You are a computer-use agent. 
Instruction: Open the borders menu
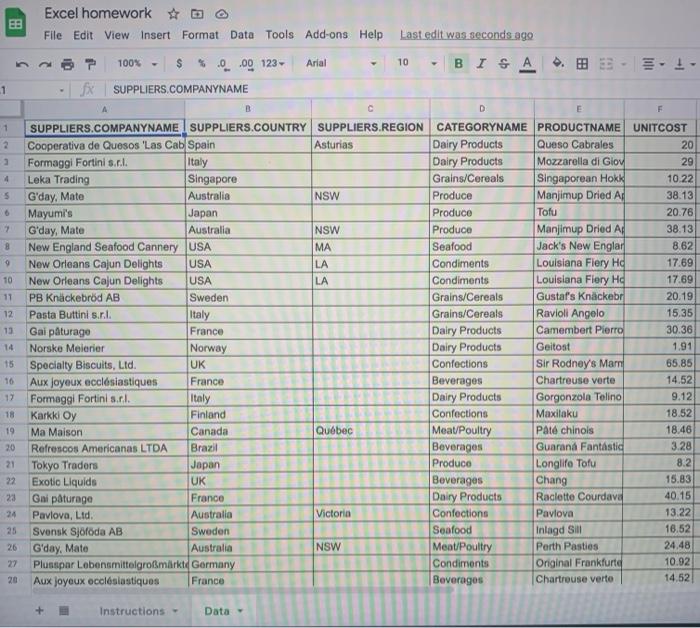(x=582, y=64)
